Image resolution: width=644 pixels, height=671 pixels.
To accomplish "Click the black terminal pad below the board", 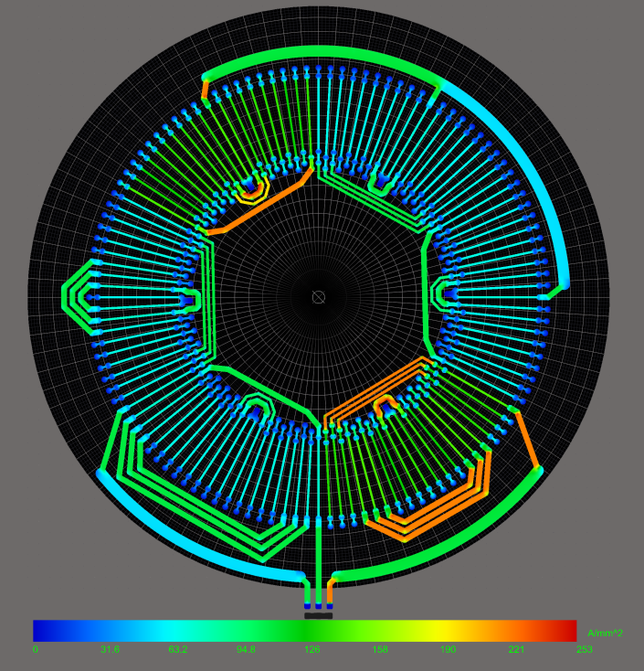I will pos(318,615).
